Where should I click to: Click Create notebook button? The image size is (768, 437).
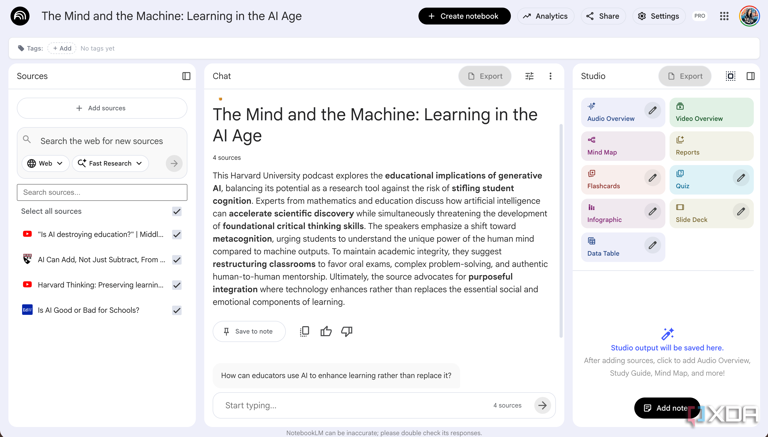point(464,16)
